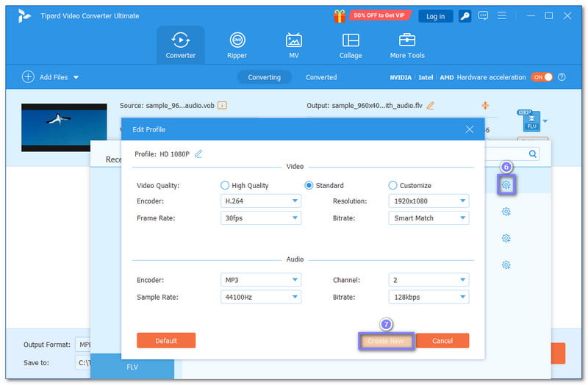The width and height of the screenshot is (588, 385).
Task: Click the Default button
Action: [166, 340]
